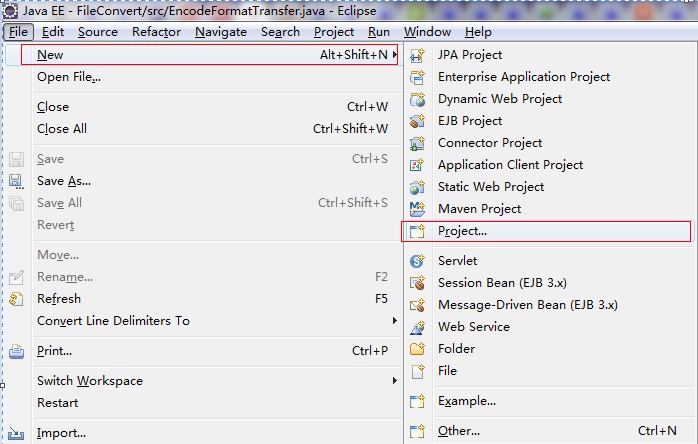Click the Refresh icon
The height and width of the screenshot is (444, 698).
click(x=16, y=299)
